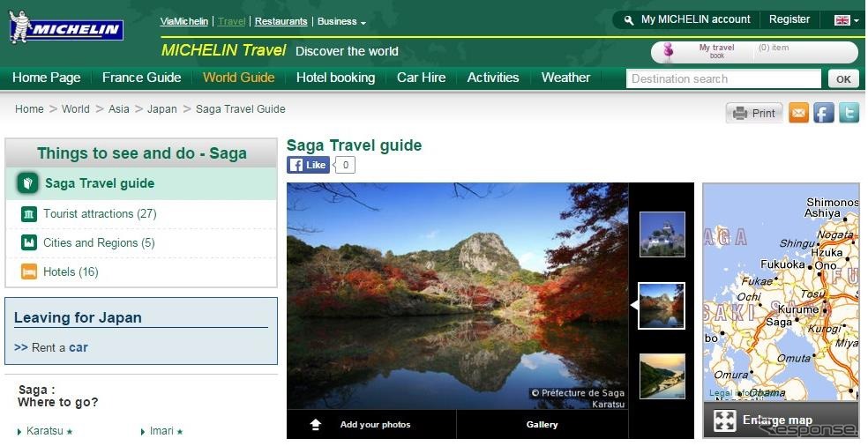Screen dimensions: 868x446
Task: Select the castle thumbnail image
Action: click(x=662, y=234)
